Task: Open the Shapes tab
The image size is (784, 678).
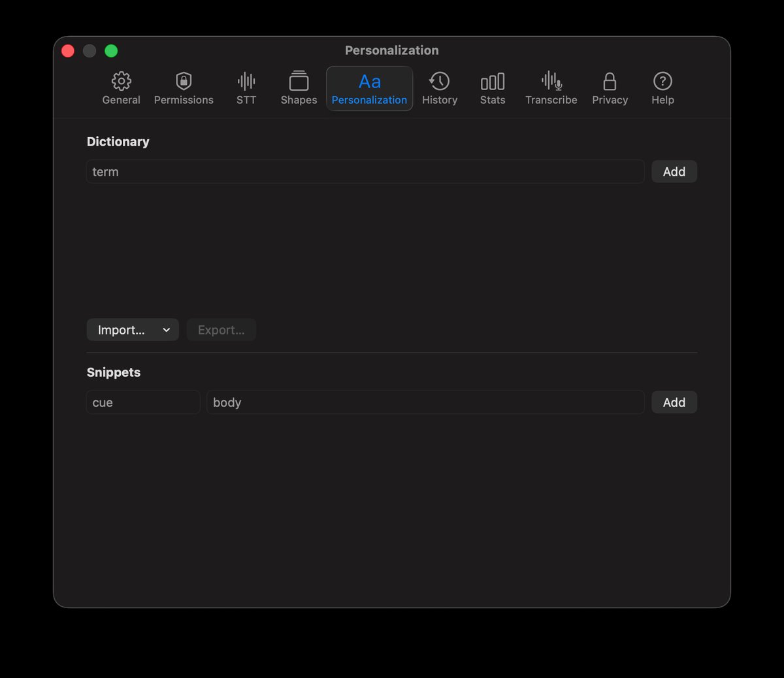Action: click(299, 89)
